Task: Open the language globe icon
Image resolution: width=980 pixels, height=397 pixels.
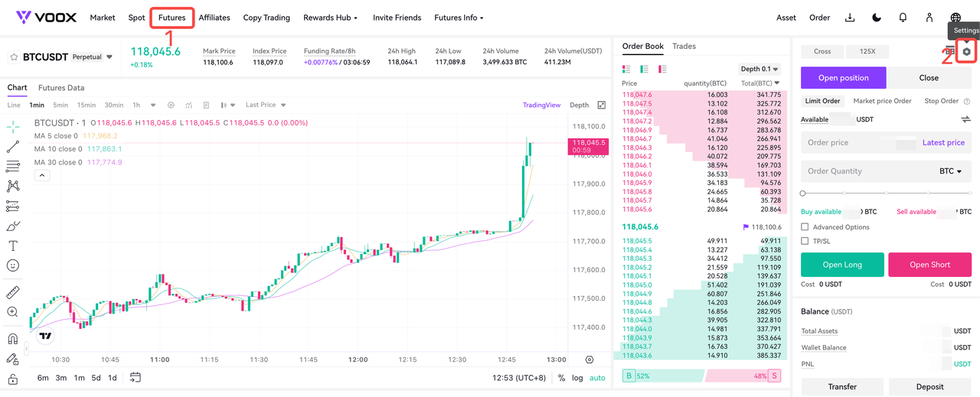Action: point(955,18)
